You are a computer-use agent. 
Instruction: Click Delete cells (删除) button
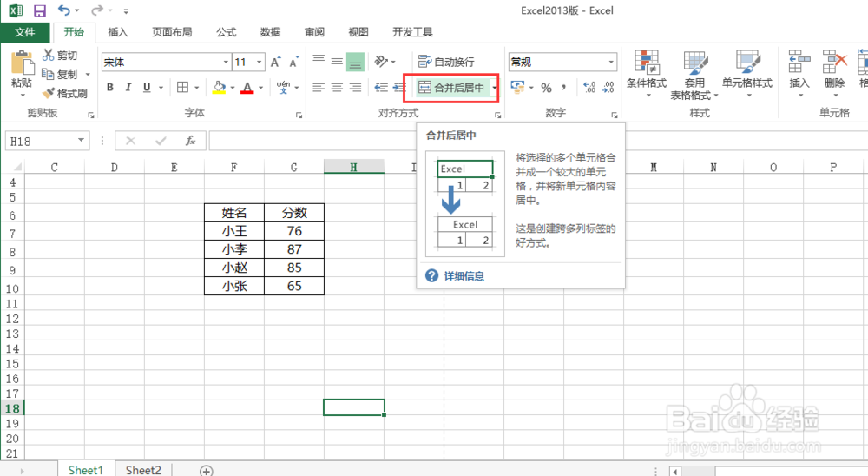pos(834,74)
